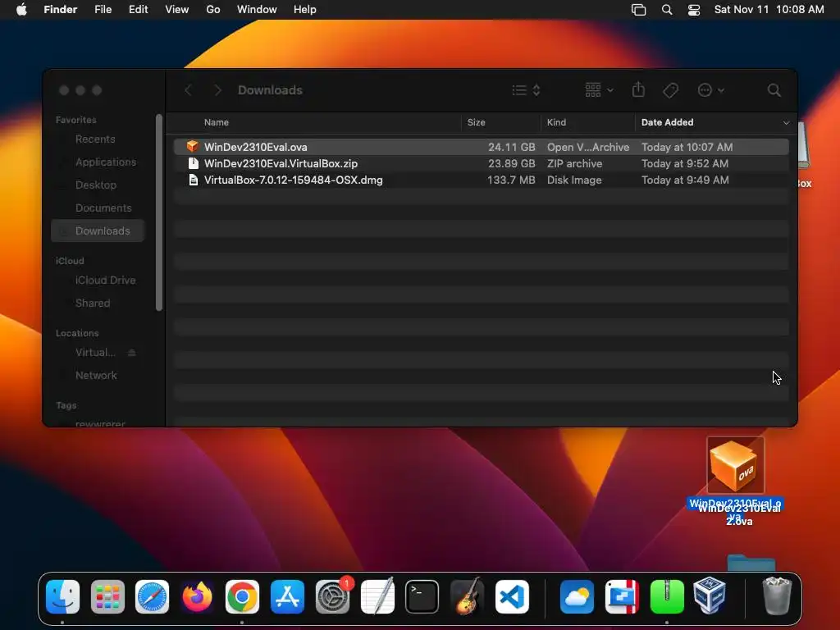Click the Downloads window title
The image size is (840, 630).
pyautogui.click(x=270, y=90)
